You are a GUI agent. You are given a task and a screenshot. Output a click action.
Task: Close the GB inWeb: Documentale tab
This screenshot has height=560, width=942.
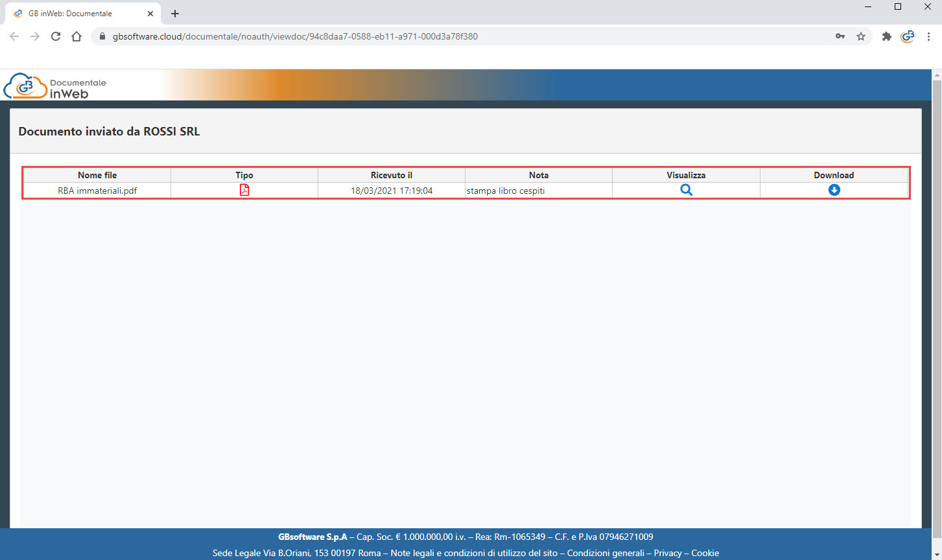[150, 14]
